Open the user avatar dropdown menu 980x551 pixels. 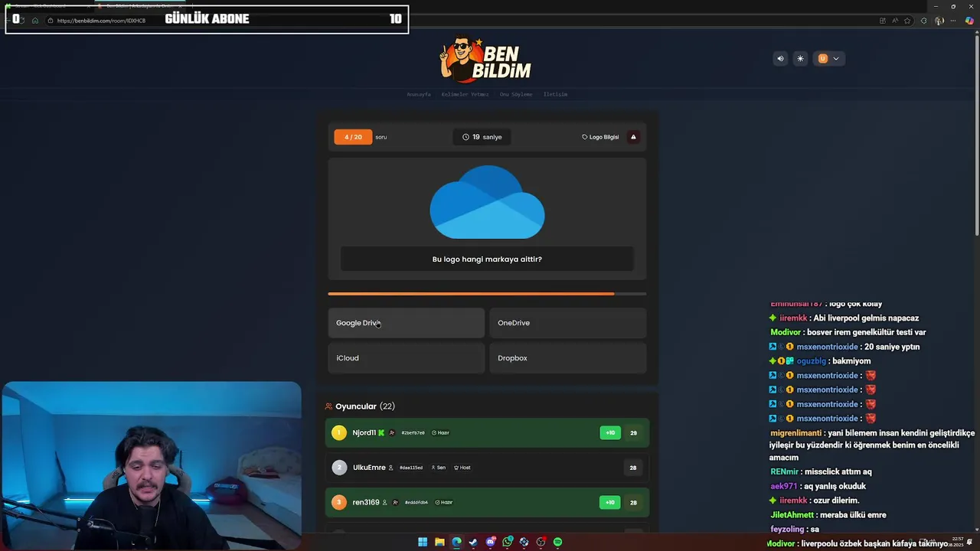[x=829, y=58]
